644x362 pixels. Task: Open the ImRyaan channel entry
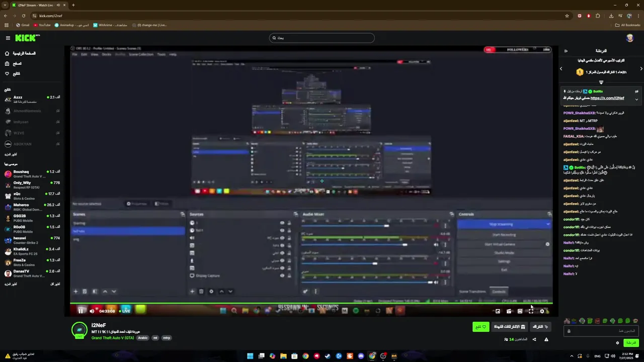point(32,122)
